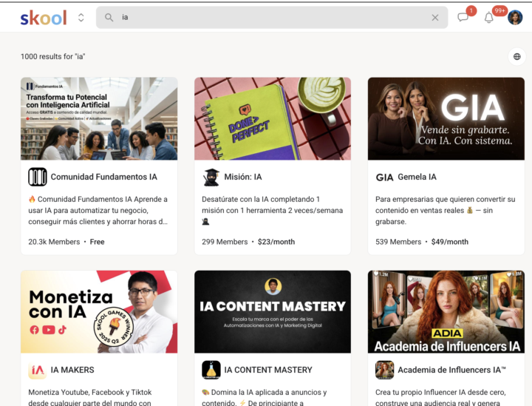Viewport: 532px width, 406px height.
Task: Open Monetiza con IA cover image
Action: pos(99,311)
